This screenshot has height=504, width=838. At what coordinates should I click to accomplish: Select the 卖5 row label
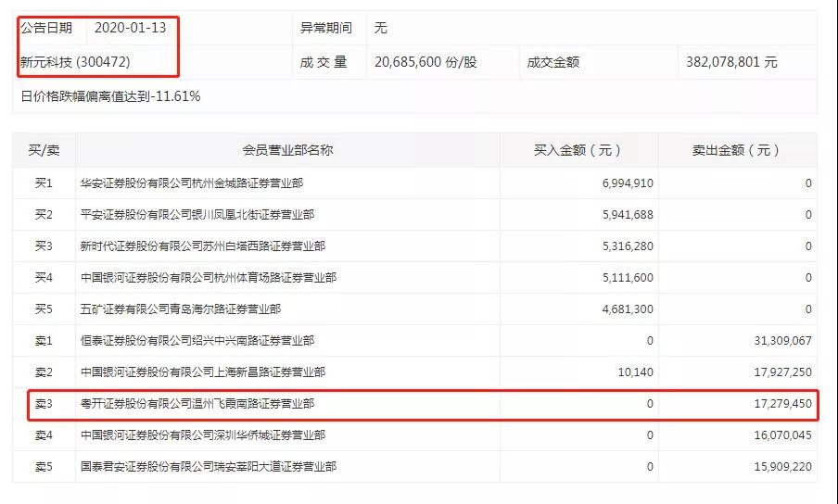(x=44, y=467)
